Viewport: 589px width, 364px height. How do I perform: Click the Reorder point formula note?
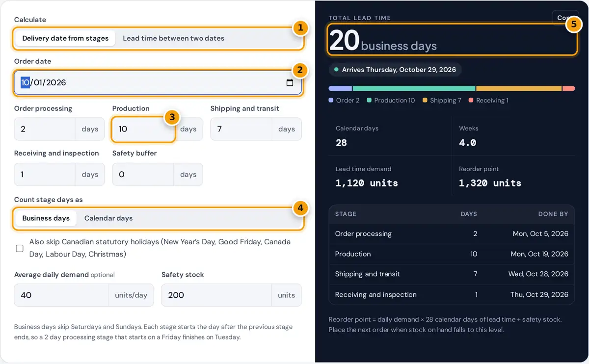(x=445, y=324)
